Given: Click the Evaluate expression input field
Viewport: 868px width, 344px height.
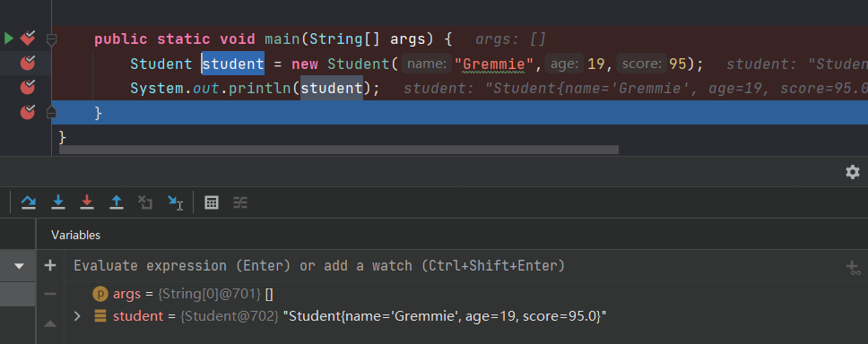Looking at the screenshot, I should coord(454,266).
